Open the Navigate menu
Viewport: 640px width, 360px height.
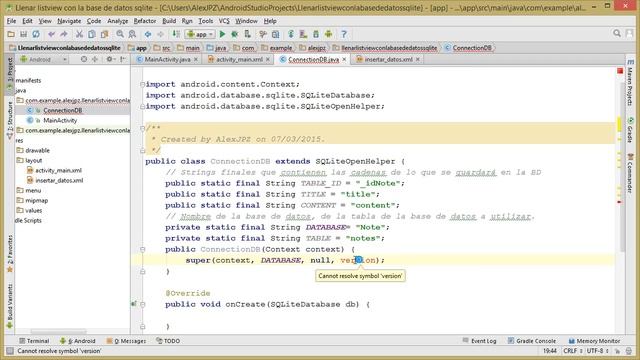pyautogui.click(x=69, y=21)
